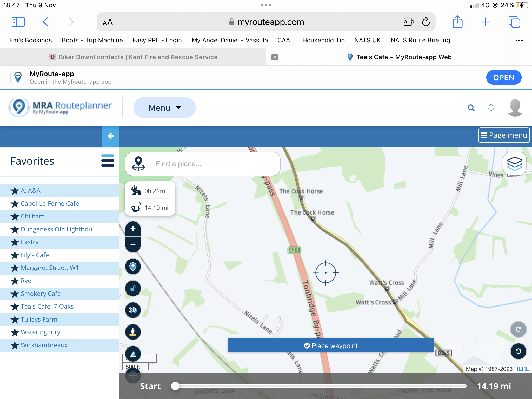The image size is (532, 399).
Task: Toggle 3D map view
Action: click(x=133, y=310)
